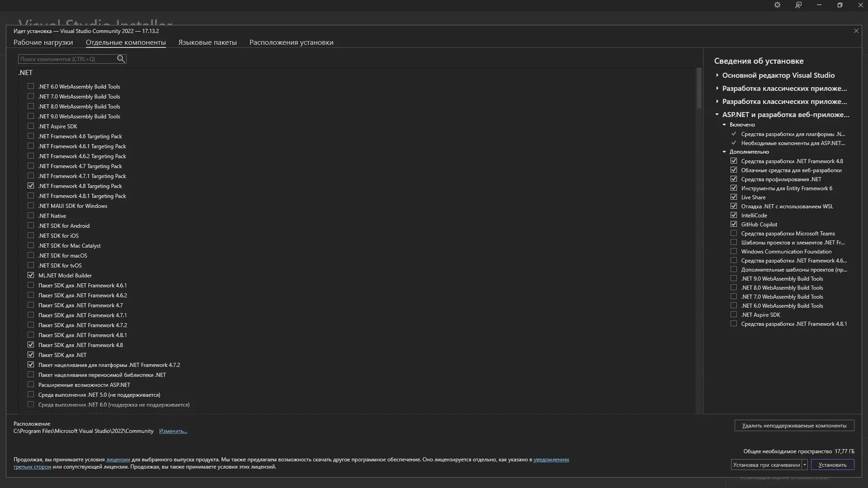This screenshot has width=868, height=488.
Task: Check .NET SDK for tvOS
Action: pyautogui.click(x=31, y=265)
